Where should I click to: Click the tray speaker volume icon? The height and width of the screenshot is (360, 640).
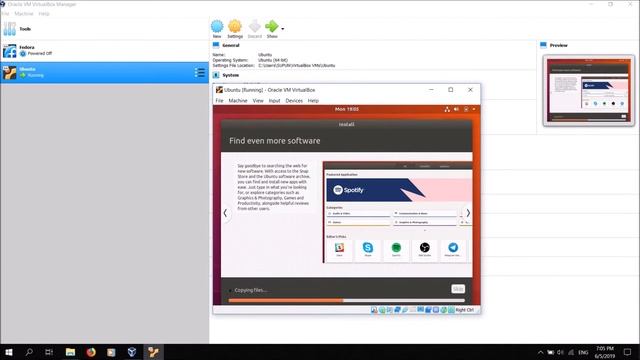560,352
